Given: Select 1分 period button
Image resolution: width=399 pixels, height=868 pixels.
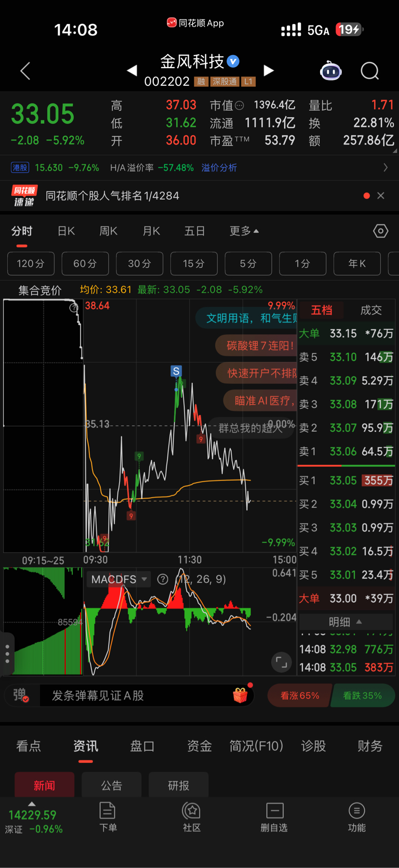Looking at the screenshot, I should pos(303,264).
